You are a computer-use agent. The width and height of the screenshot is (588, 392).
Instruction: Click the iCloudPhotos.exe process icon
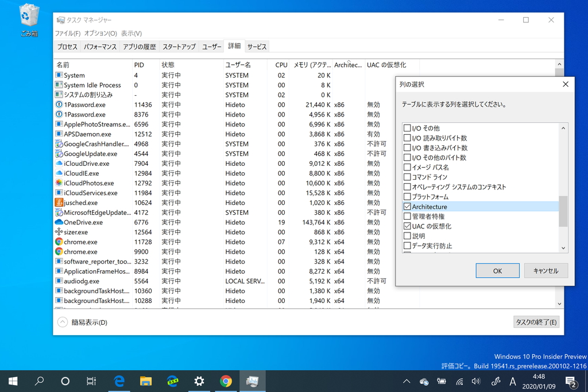59,183
